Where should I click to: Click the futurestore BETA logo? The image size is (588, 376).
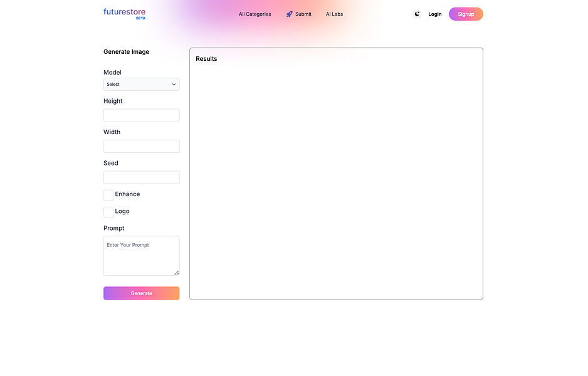(x=125, y=14)
